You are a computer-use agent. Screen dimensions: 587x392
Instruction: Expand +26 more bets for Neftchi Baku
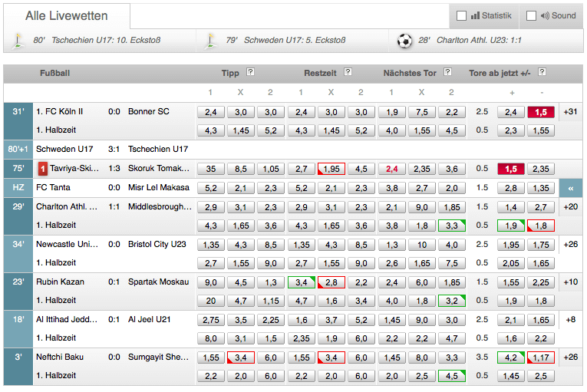[571, 357]
